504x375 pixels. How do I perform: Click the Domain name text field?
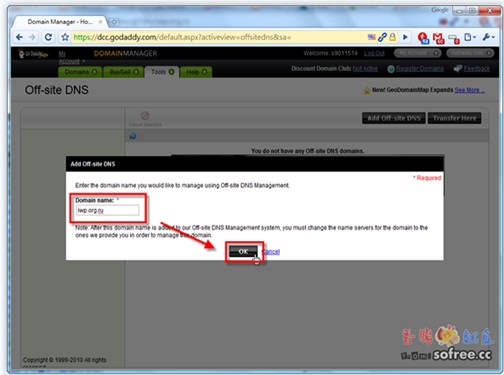coord(107,211)
